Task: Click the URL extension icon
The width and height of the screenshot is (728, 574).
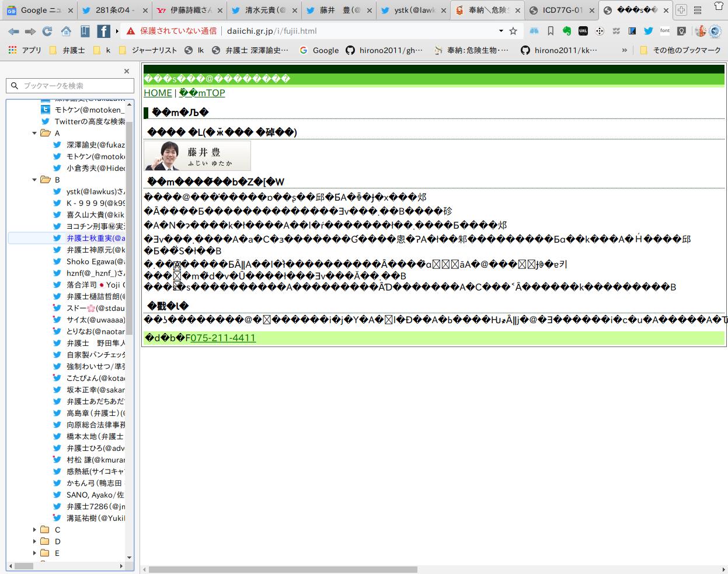Action: pos(583,31)
